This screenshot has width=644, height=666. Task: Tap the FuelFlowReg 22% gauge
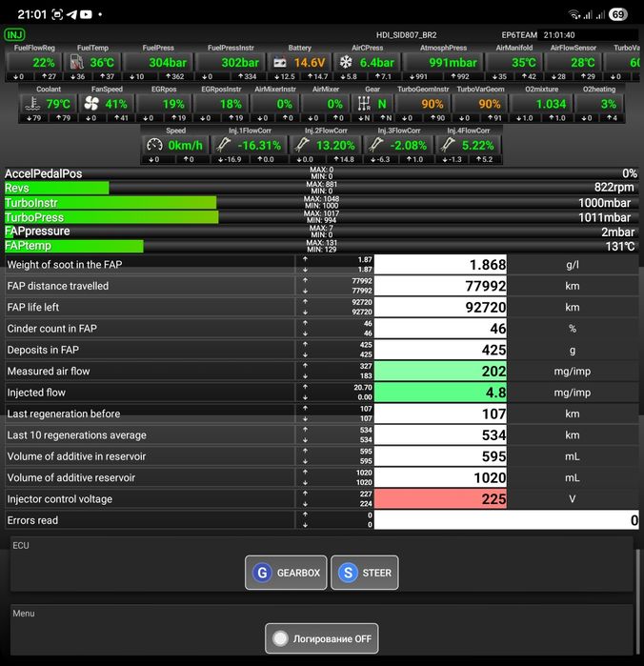[34, 63]
